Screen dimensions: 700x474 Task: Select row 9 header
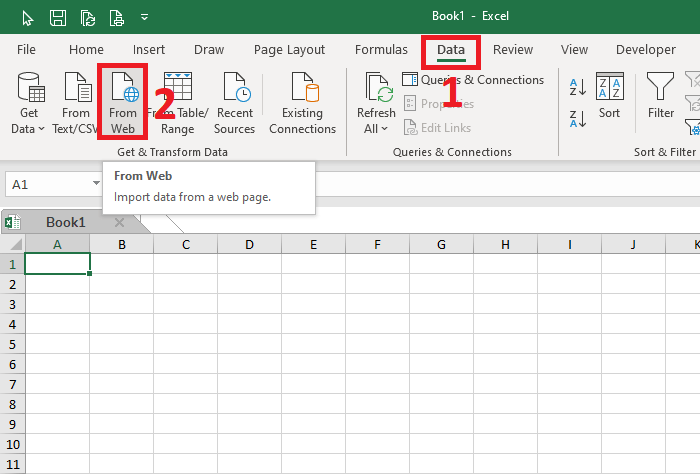coord(12,424)
